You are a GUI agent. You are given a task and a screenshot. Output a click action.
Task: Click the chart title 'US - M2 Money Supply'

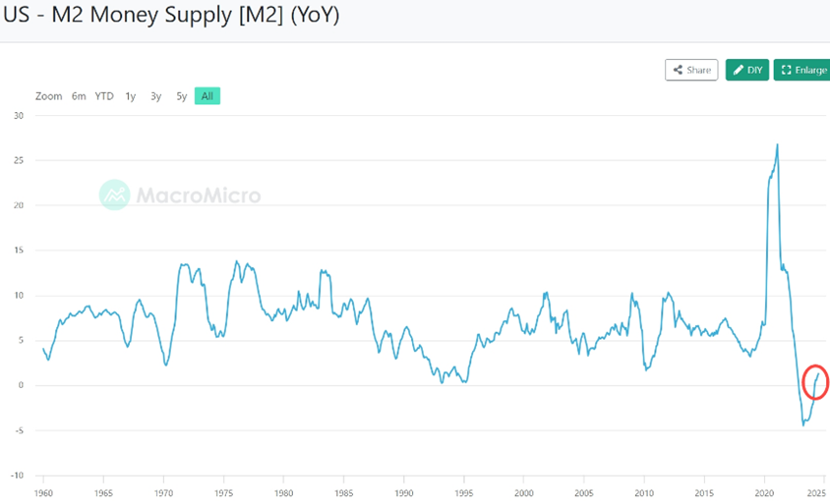[x=171, y=15]
